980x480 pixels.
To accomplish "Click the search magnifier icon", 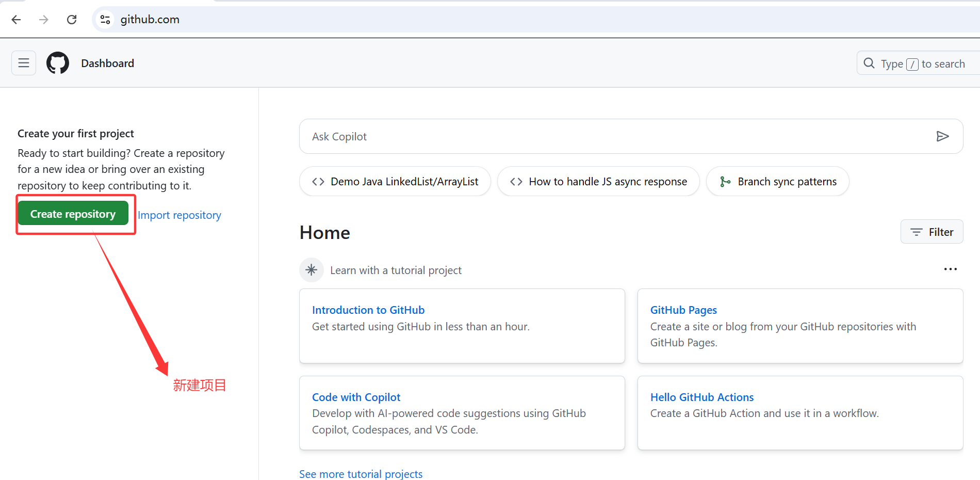I will (869, 63).
